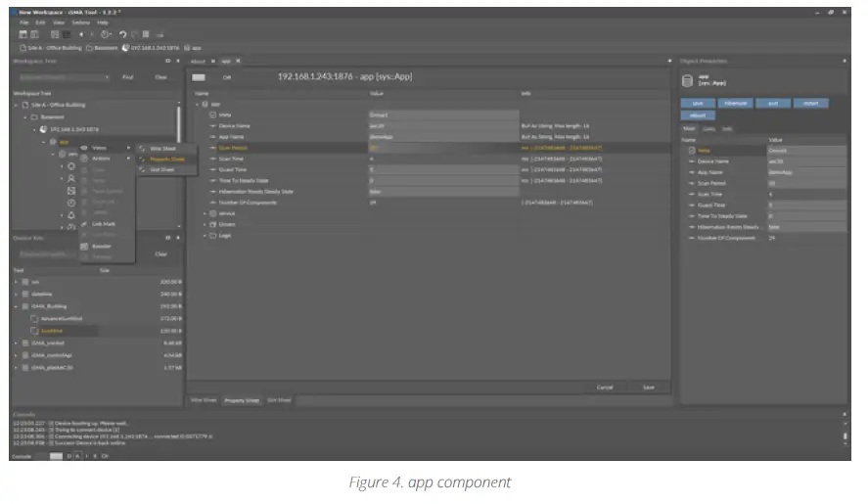The image size is (868, 504).
Task: Open Workspace Tree search combo box
Action: 64,77
